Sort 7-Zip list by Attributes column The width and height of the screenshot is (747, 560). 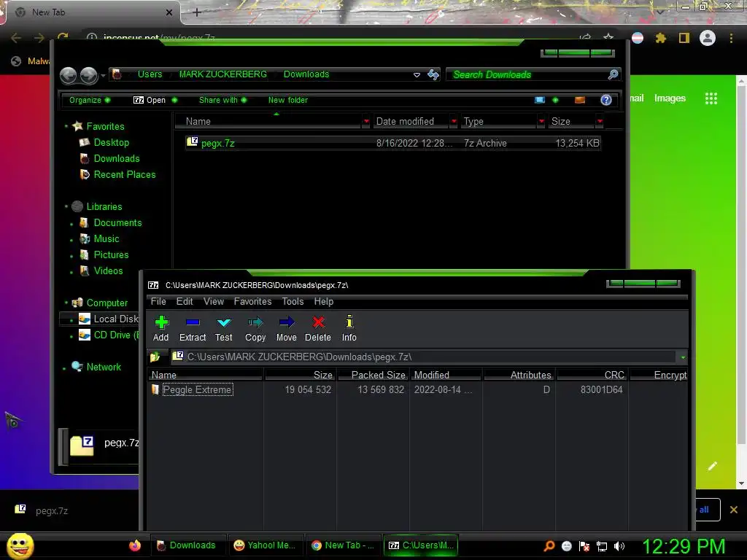pyautogui.click(x=519, y=375)
